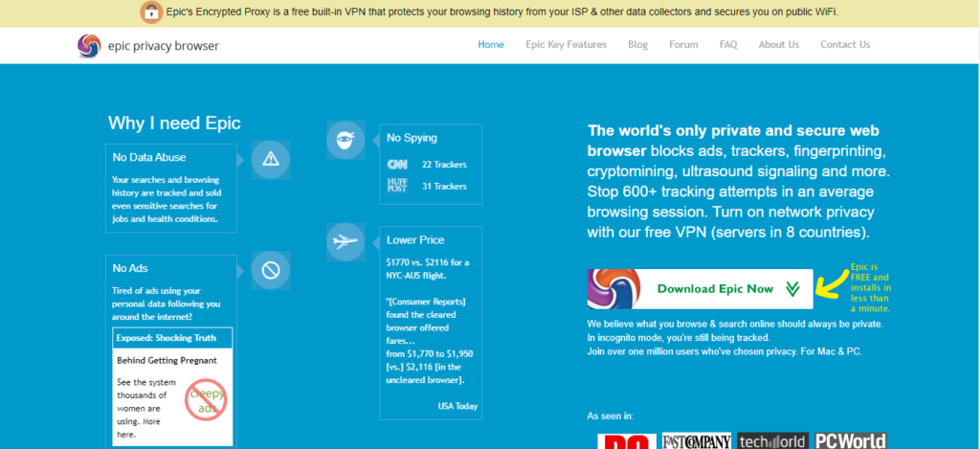Screen dimensions: 980x449
Task: Open the Forum link in navigation
Action: pos(683,44)
